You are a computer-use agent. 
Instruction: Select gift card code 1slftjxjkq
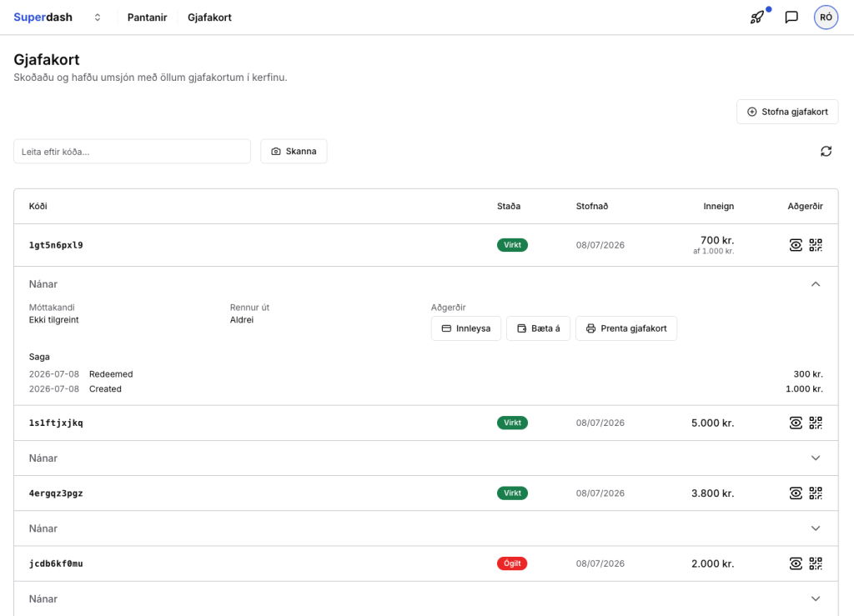click(56, 423)
